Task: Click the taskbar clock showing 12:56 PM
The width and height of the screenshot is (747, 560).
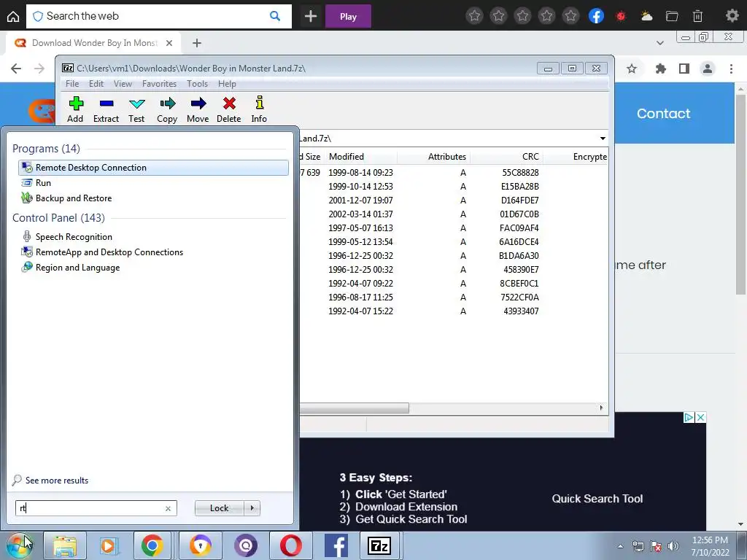Action: pyautogui.click(x=710, y=545)
